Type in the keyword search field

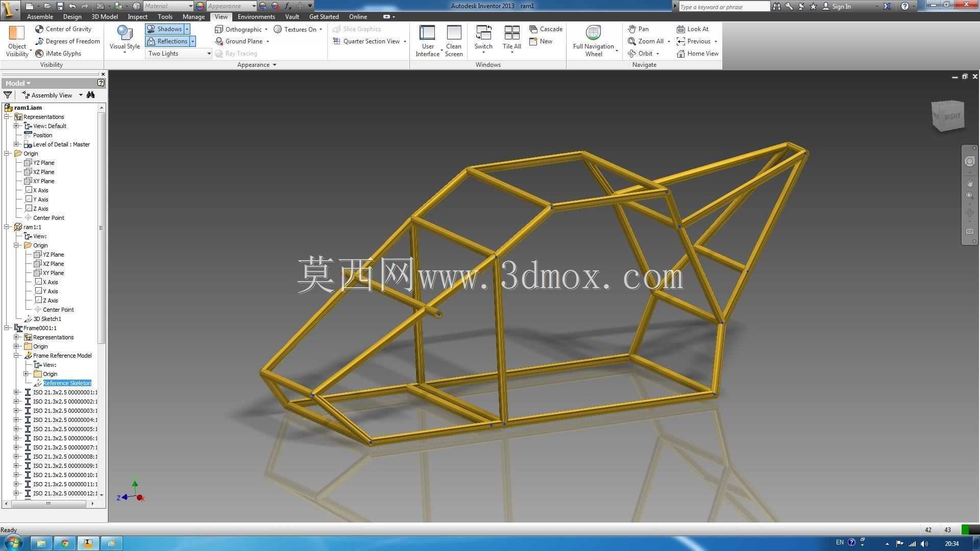coord(724,7)
